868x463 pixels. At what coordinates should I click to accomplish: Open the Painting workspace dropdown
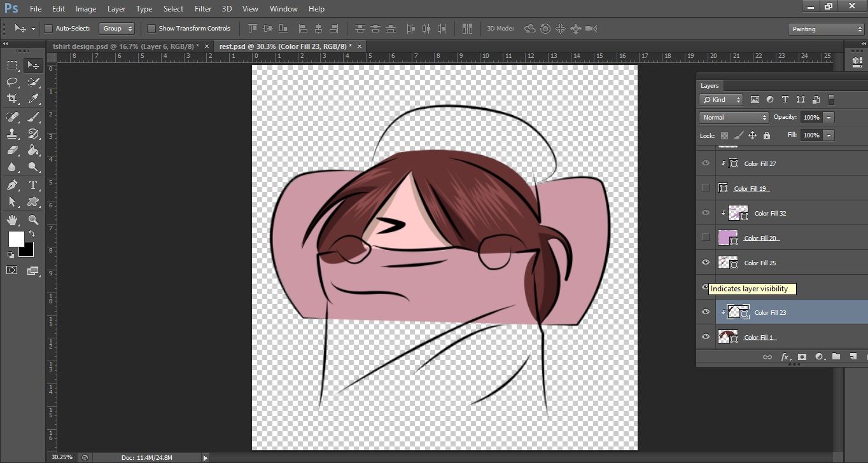tap(825, 29)
